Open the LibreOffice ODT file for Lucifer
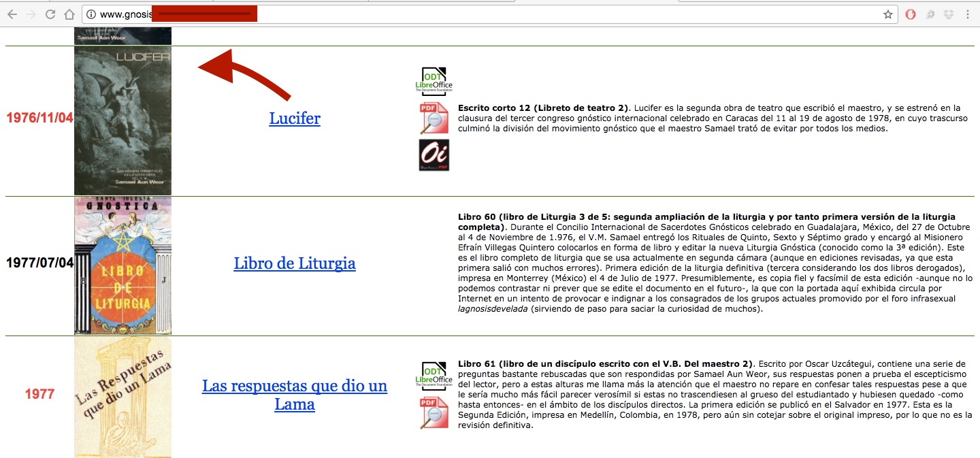980x458 pixels. click(434, 82)
